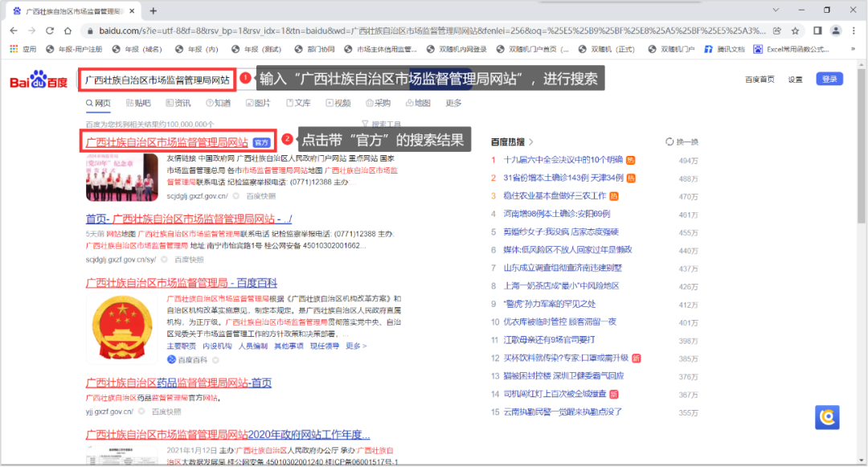
Task: Open the Chrome profile menu
Action: (836, 31)
